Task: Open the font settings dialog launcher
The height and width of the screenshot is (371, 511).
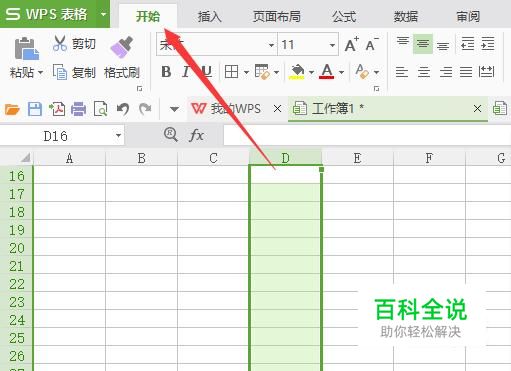Action: [376, 89]
